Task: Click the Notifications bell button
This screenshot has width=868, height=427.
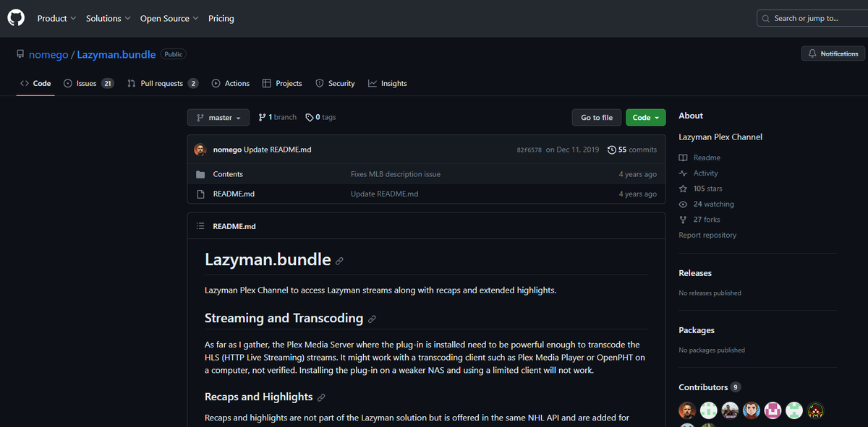Action: tap(833, 53)
